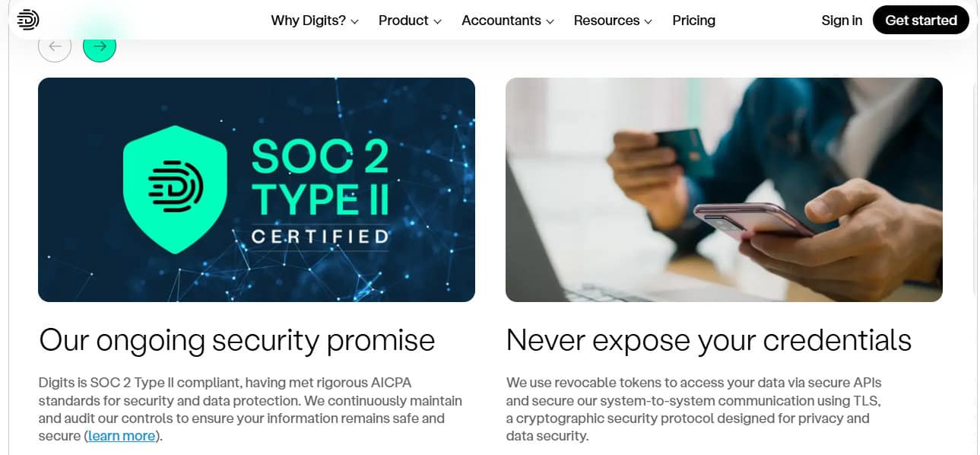The image size is (980, 455).
Task: Follow the learn more link about SOC 2
Action: click(x=122, y=436)
